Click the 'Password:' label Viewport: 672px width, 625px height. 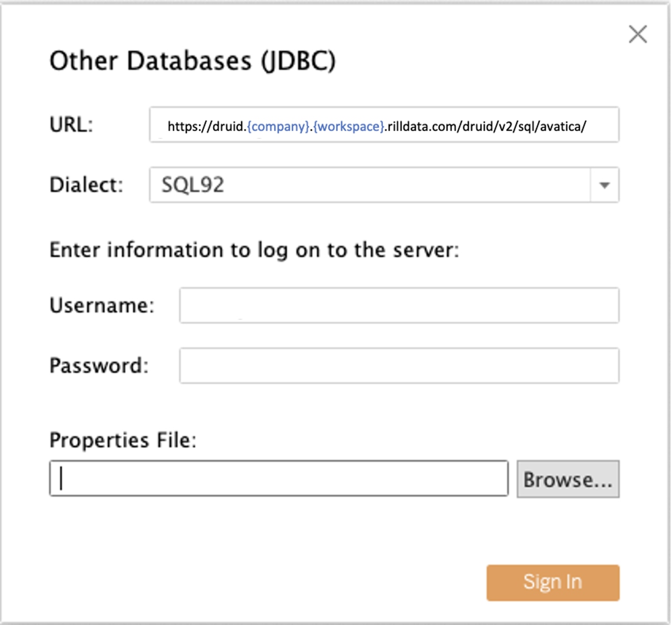(99, 366)
